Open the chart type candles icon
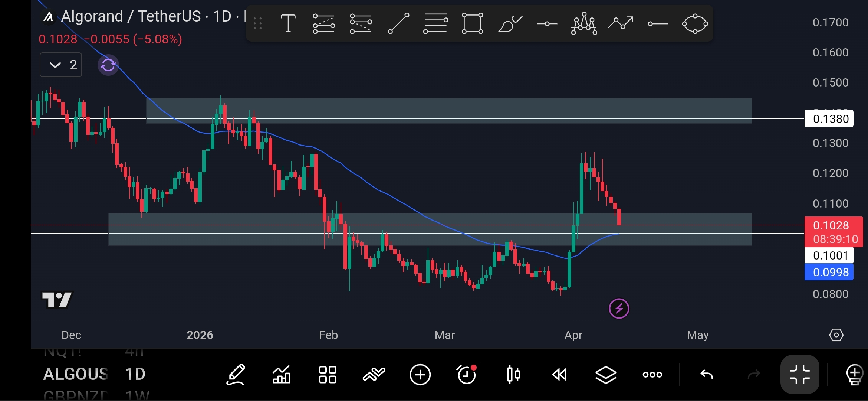This screenshot has height=401, width=868. click(513, 374)
